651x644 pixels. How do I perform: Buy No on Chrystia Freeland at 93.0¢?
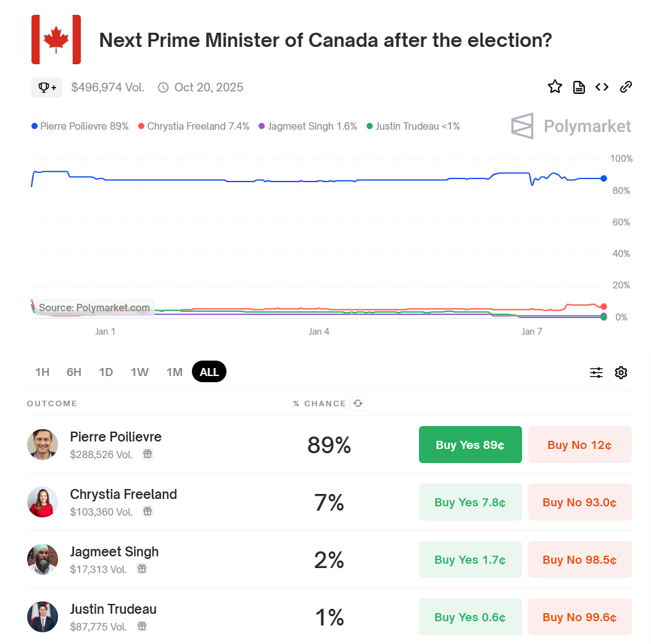pos(579,502)
